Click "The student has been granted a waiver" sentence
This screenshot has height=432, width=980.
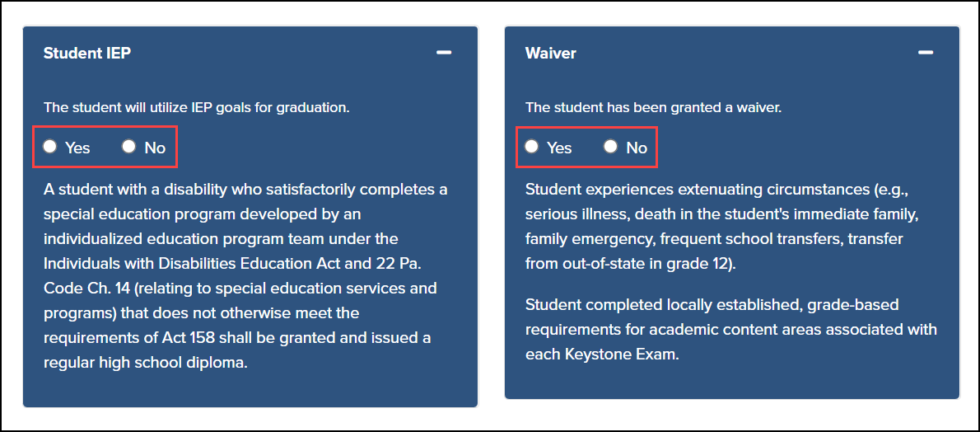(x=654, y=107)
